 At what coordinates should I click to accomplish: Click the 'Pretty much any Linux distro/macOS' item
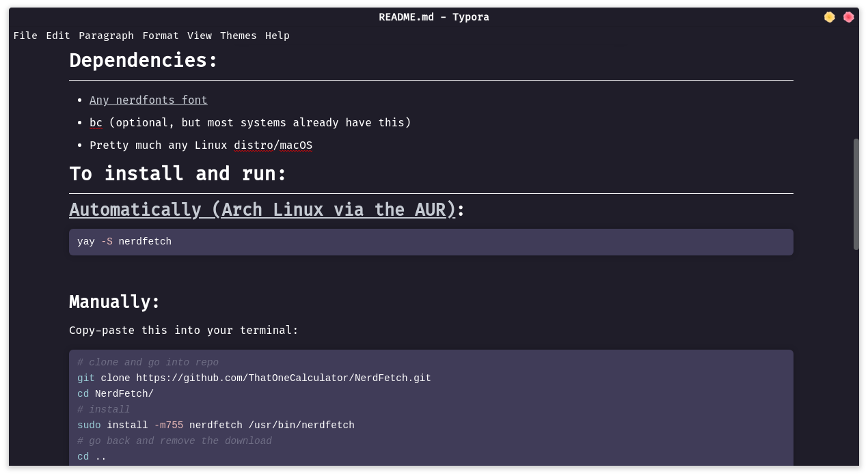click(x=201, y=145)
